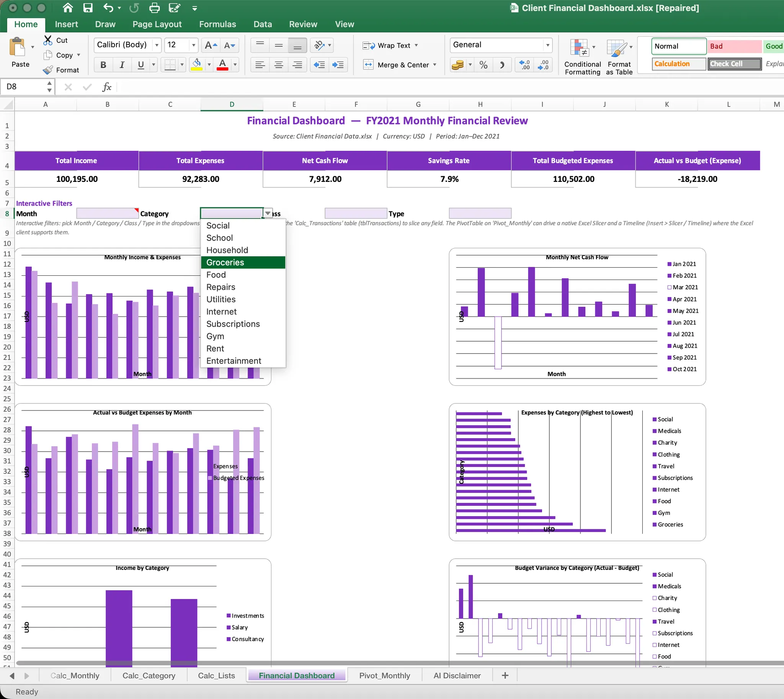Apply the Check Cell style

point(735,64)
